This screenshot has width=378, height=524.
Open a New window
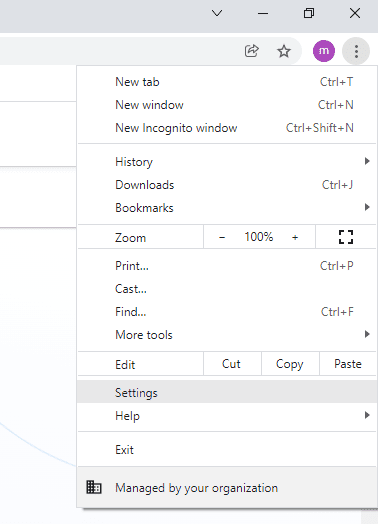(227, 105)
